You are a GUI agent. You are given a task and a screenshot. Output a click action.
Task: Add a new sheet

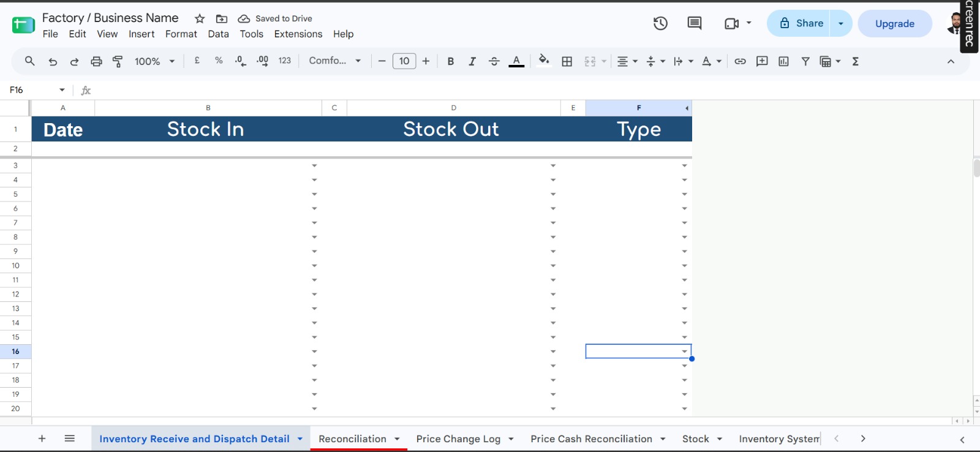pyautogui.click(x=42, y=439)
